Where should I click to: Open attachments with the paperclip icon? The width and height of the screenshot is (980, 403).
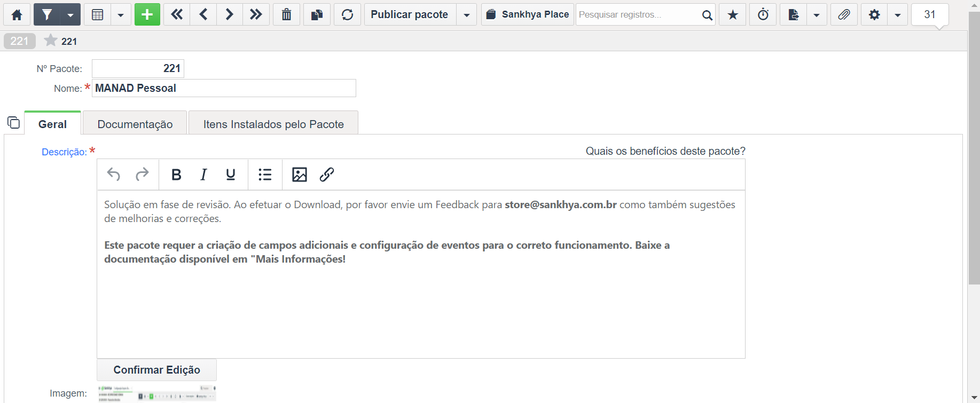click(844, 14)
